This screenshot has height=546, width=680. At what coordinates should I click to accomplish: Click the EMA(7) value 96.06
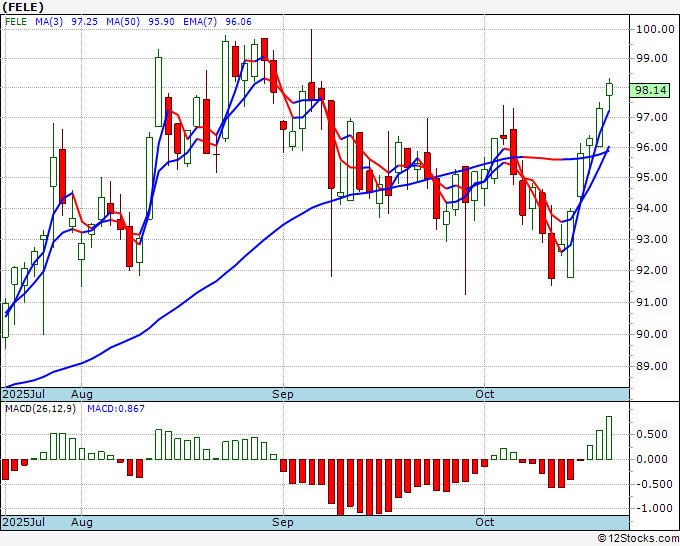tap(238, 22)
